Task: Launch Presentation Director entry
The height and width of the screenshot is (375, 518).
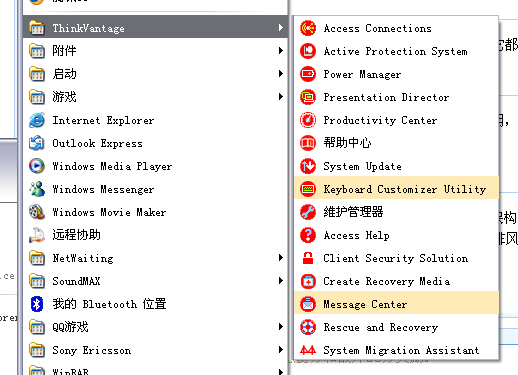Action: coord(396,97)
